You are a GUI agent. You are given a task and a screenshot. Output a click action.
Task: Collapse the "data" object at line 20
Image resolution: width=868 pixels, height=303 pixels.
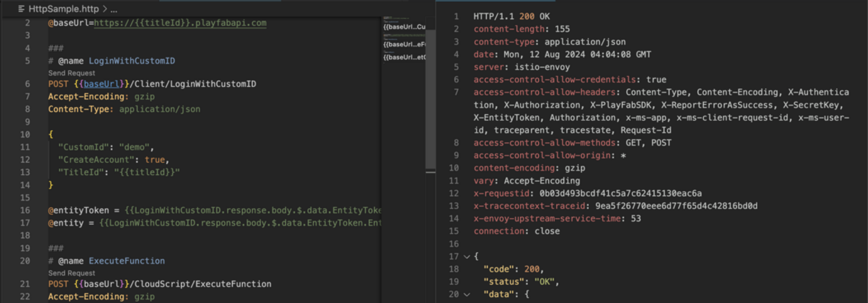(466, 294)
